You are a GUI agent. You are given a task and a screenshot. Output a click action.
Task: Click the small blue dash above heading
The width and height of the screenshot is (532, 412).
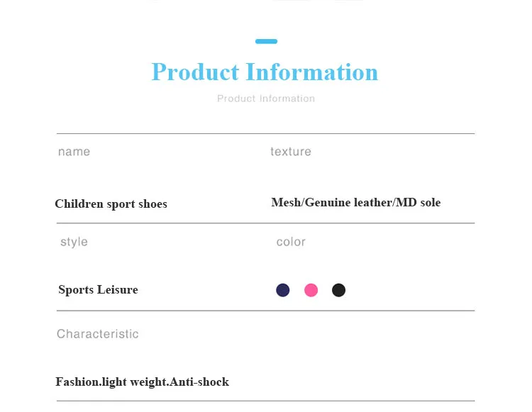coord(266,41)
